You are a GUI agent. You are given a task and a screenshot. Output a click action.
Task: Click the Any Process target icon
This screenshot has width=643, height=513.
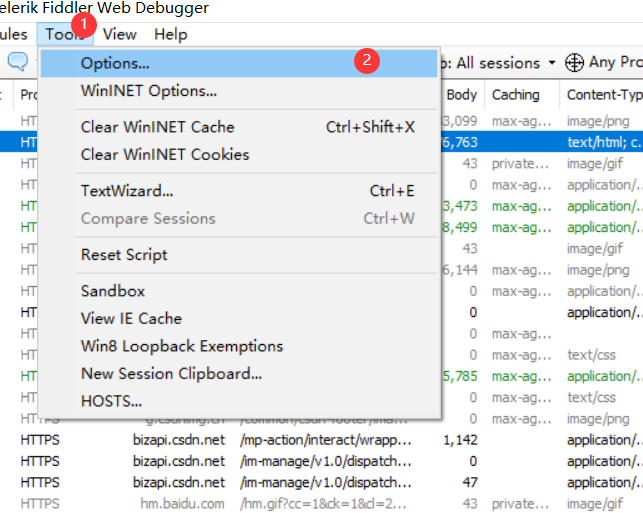(x=574, y=63)
